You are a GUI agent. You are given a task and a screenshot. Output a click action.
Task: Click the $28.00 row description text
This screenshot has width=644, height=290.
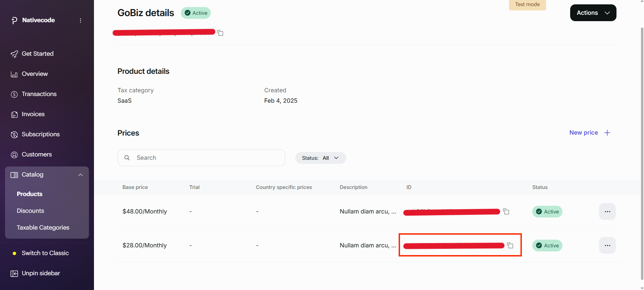tap(368, 245)
